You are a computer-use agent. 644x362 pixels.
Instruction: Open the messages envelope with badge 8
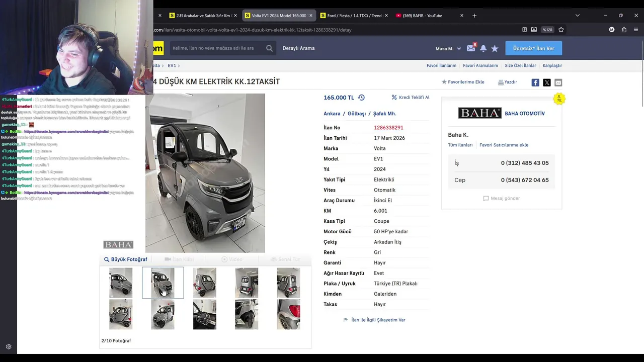pos(471,48)
